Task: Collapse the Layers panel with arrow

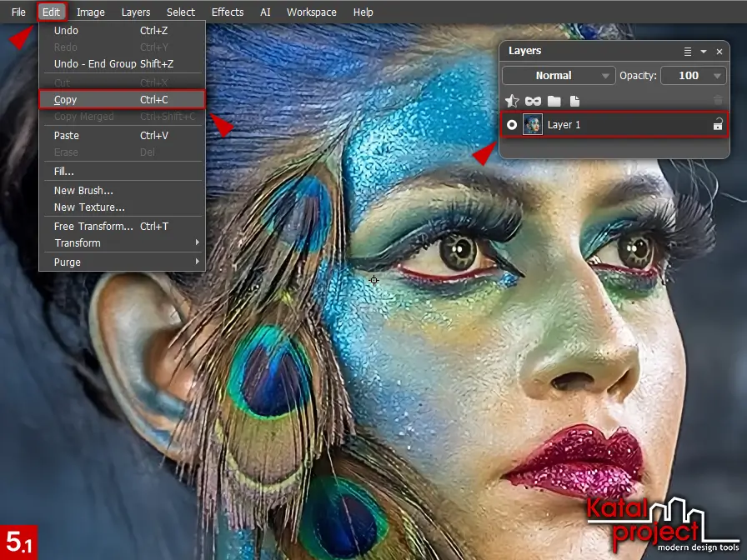Action: pyautogui.click(x=704, y=52)
